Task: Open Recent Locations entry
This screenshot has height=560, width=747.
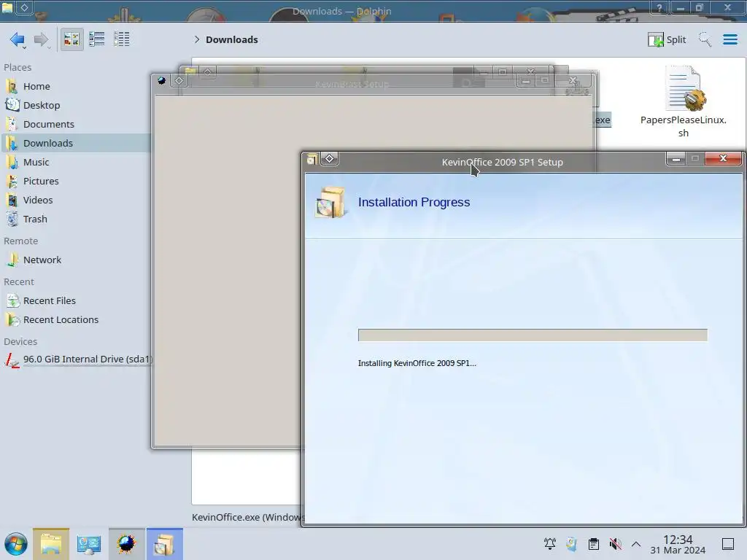Action: [x=76, y=320]
